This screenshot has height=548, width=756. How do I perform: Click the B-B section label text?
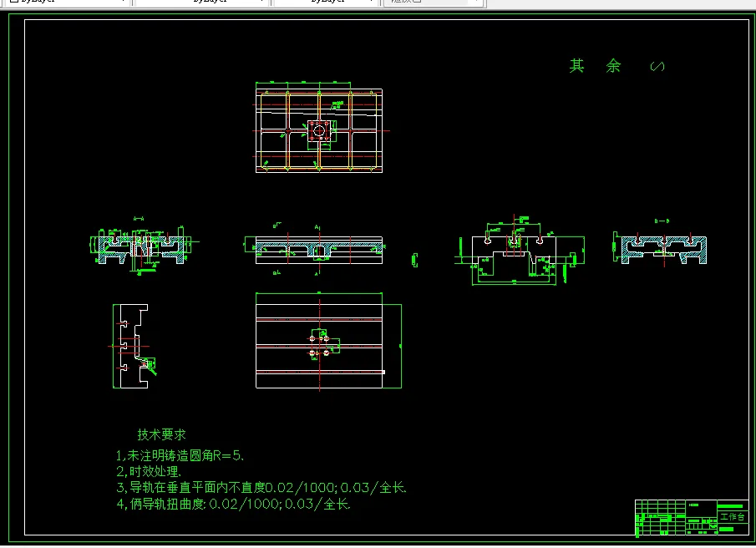tap(662, 221)
